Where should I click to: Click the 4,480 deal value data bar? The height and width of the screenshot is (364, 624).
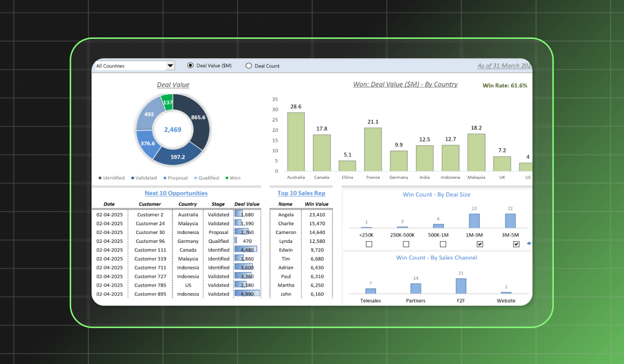[246, 250]
